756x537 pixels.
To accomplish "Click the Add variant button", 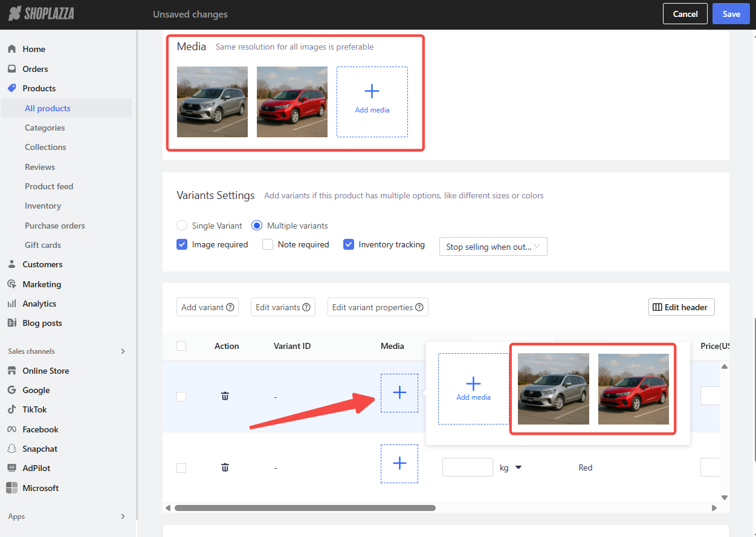I will 207,307.
